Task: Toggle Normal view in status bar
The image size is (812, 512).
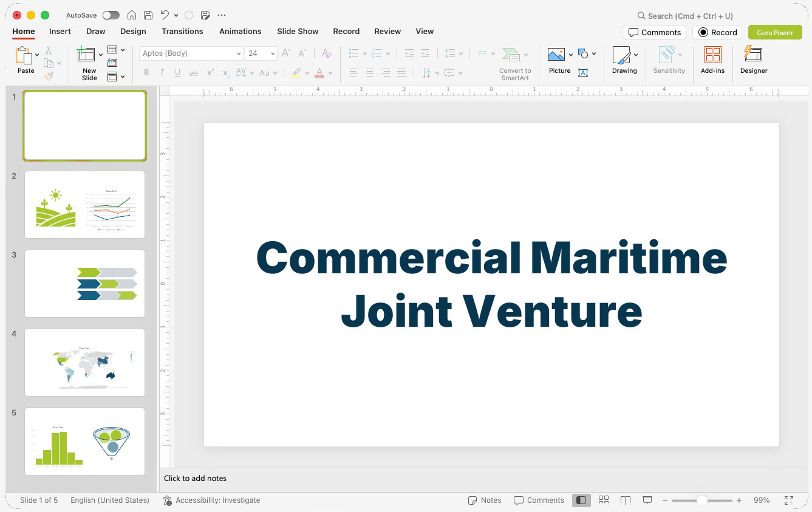Action: pos(581,500)
